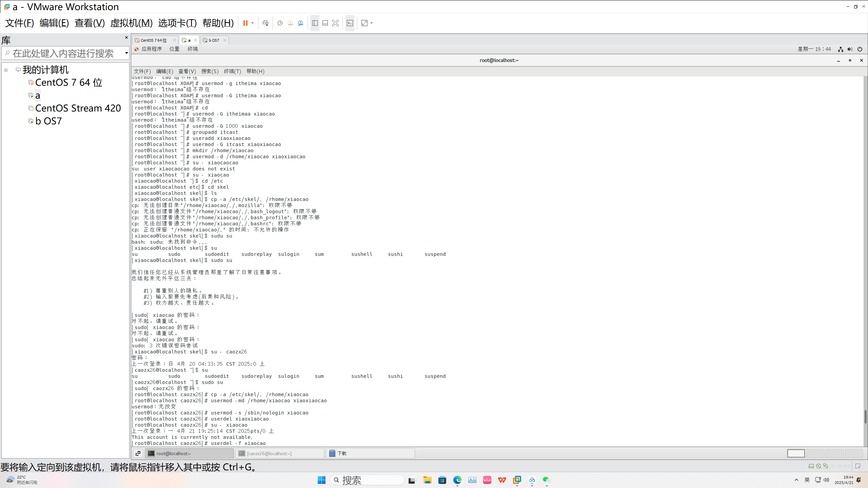868x488 pixels.
Task: Toggle the thumbnail bar view
Action: pos(325,23)
